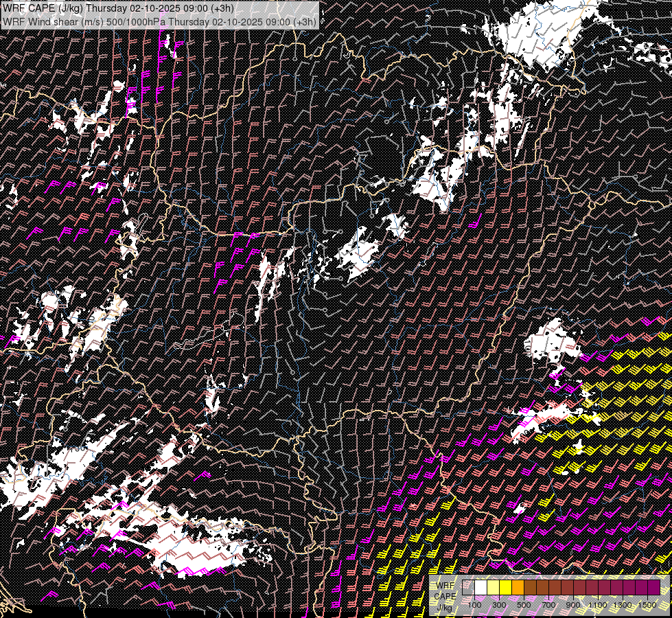Screen dimensions: 672x618
Task: Click the WRF CAPE title line
Action: point(118,9)
